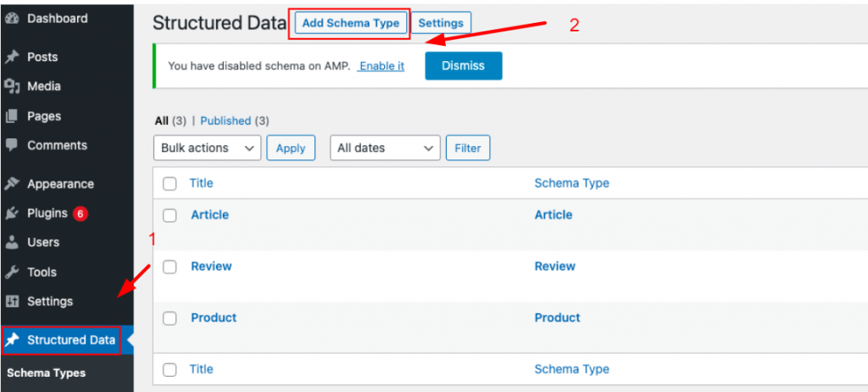Image resolution: width=868 pixels, height=392 pixels.
Task: Apply the selected bulk action
Action: tap(291, 148)
